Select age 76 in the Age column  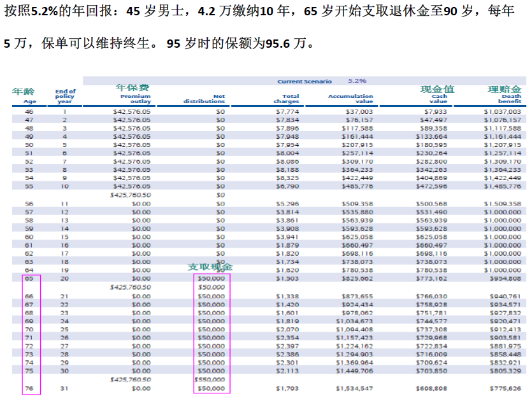29,389
